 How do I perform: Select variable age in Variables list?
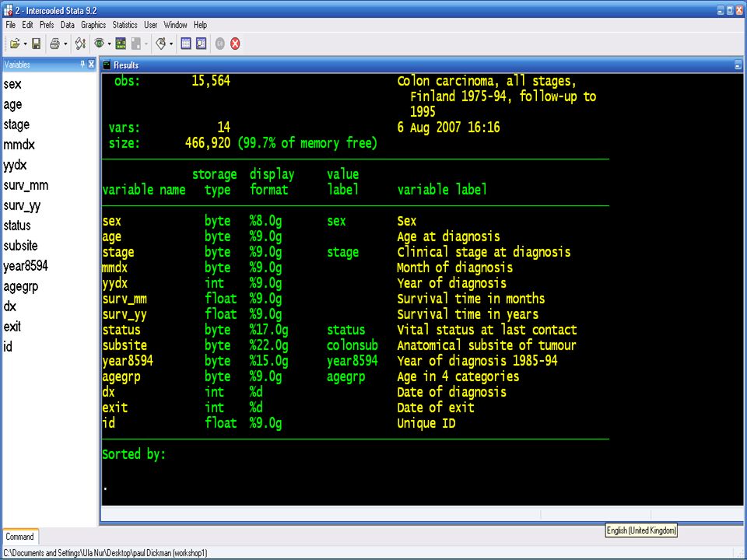pos(13,104)
